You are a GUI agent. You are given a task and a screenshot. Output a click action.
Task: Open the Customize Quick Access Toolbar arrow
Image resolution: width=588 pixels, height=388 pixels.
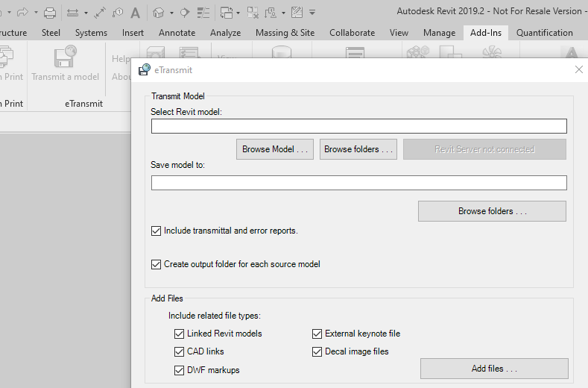point(312,13)
